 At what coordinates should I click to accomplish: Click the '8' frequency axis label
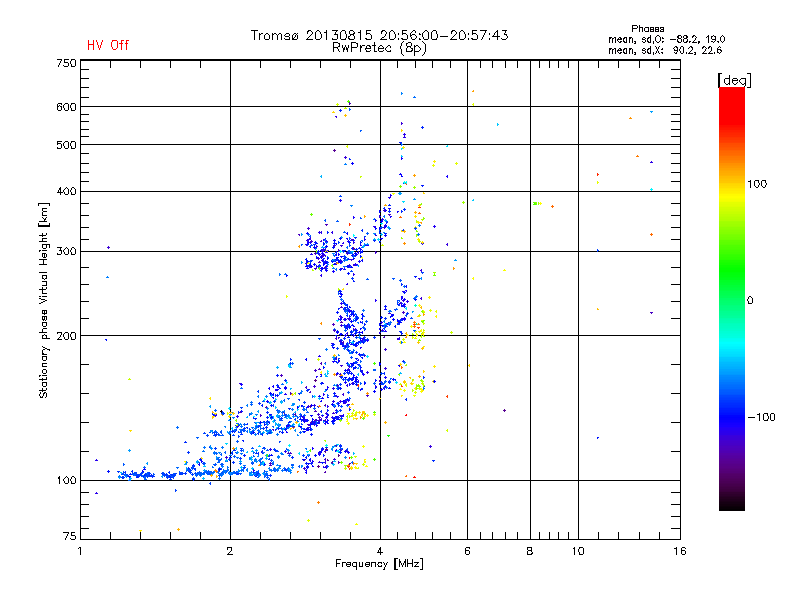click(x=530, y=551)
